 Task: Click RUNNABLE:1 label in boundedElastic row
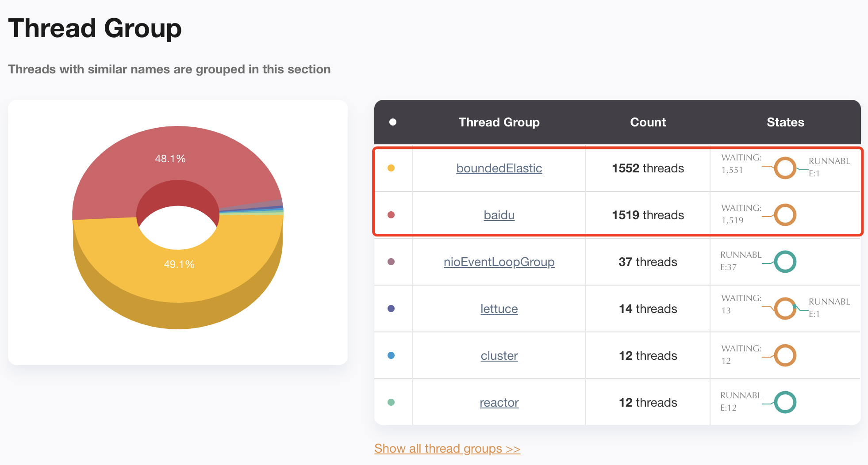click(830, 167)
